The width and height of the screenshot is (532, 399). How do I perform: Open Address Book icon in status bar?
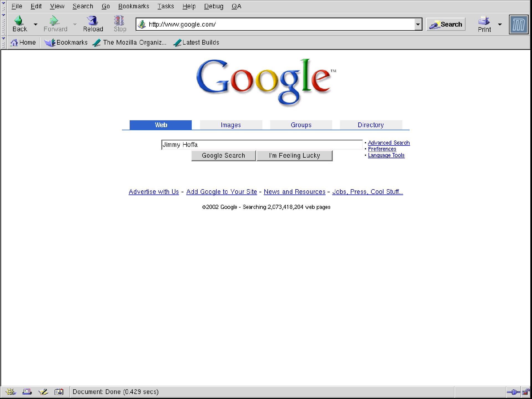pyautogui.click(x=59, y=392)
